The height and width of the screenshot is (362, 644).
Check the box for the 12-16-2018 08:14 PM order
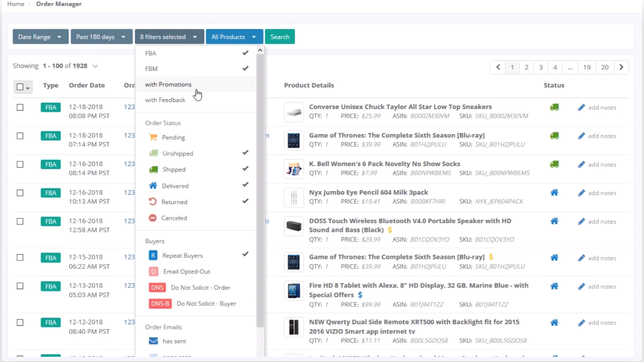pos(20,164)
